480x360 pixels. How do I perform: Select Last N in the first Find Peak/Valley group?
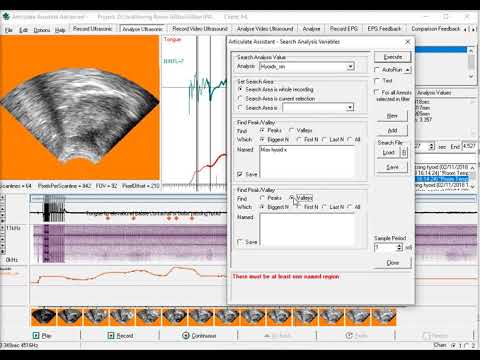point(324,140)
